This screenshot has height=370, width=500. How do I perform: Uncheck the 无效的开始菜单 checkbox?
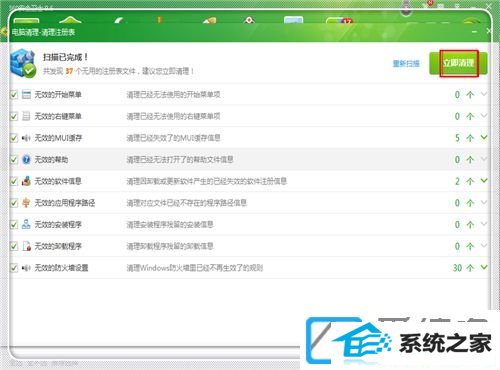click(14, 95)
